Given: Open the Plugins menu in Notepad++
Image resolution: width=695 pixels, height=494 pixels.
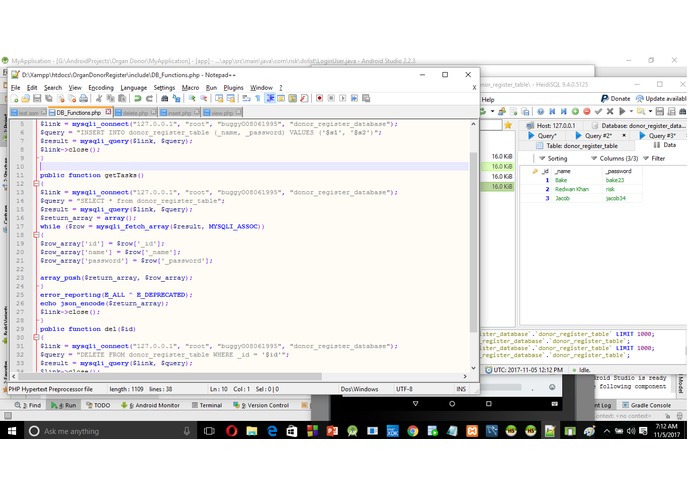Looking at the screenshot, I should click(x=233, y=88).
